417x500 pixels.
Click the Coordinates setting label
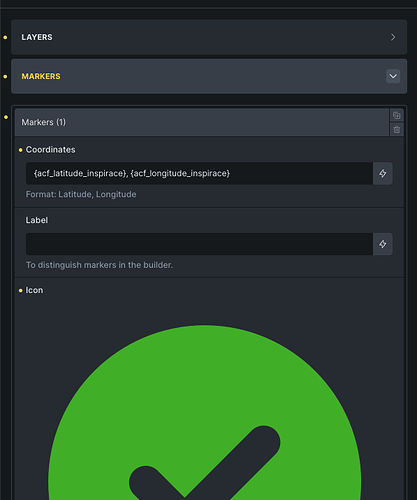[x=51, y=150]
